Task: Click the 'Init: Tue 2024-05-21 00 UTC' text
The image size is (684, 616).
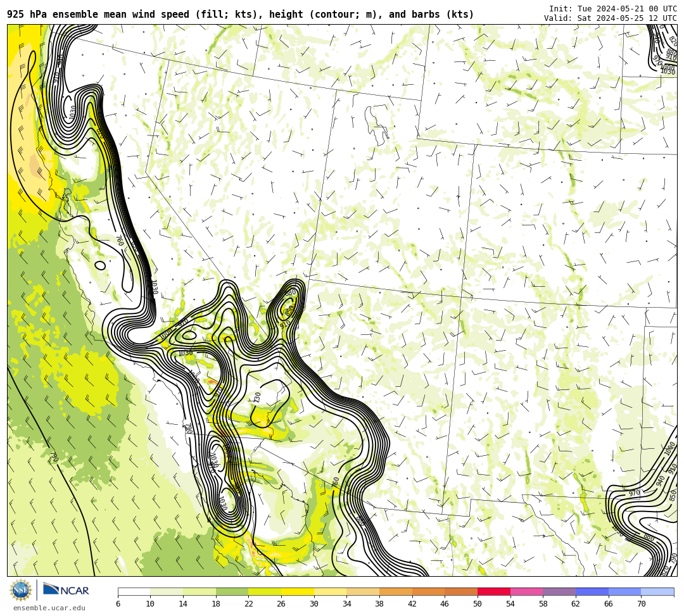Action: tap(613, 9)
